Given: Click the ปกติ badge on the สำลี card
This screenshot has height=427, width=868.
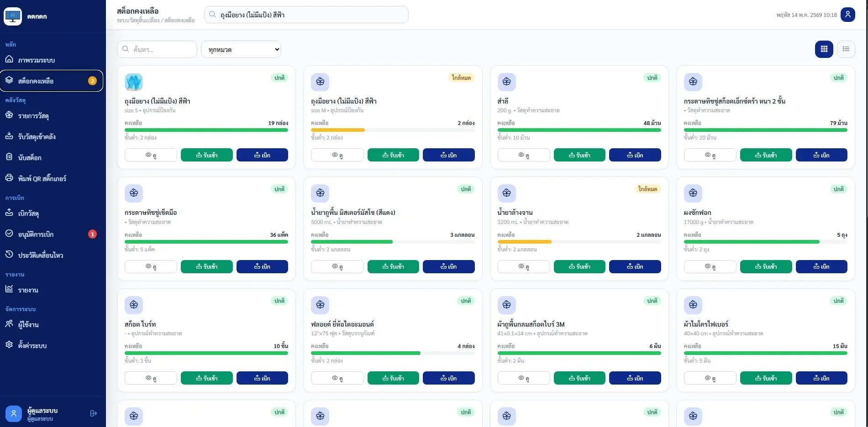Looking at the screenshot, I should (x=652, y=78).
